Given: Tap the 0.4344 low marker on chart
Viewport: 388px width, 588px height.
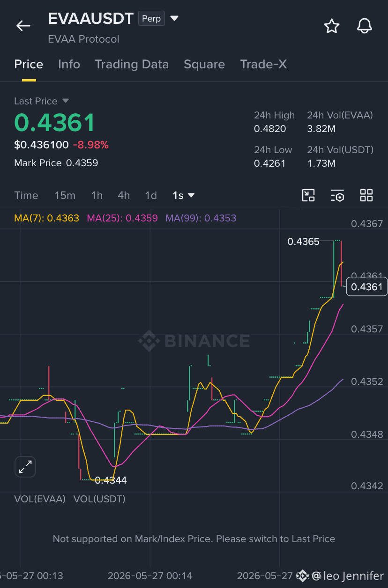Looking at the screenshot, I should coord(111,480).
